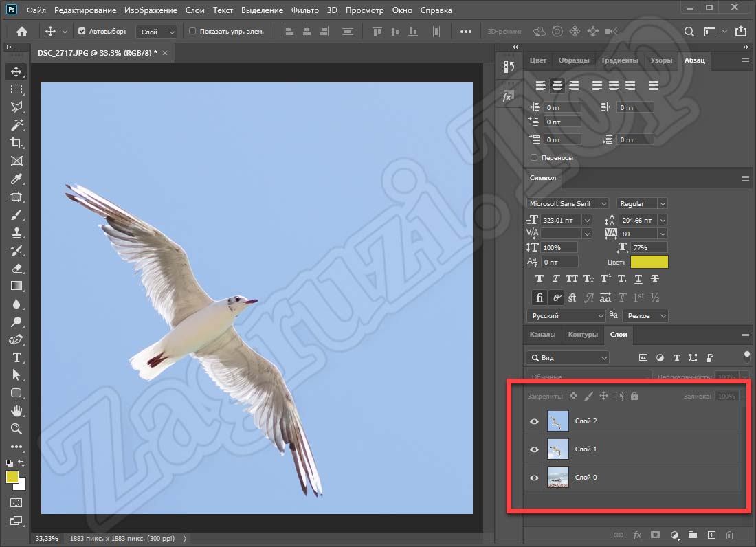Image resolution: width=756 pixels, height=547 pixels.
Task: Pick the Eraser tool
Action: coord(16,268)
